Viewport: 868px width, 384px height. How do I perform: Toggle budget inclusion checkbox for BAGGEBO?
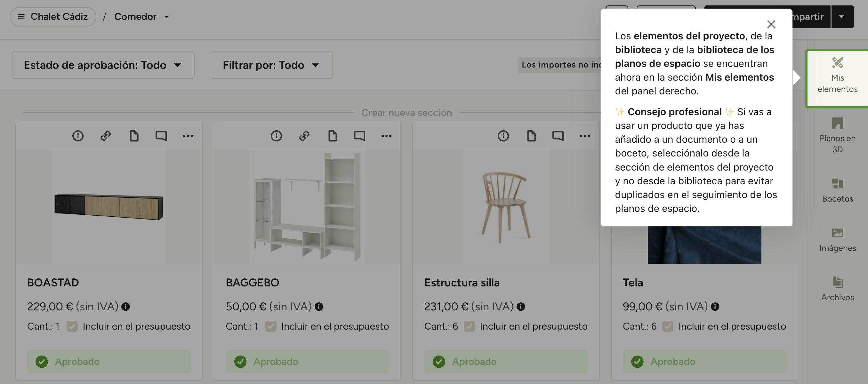[x=270, y=326]
